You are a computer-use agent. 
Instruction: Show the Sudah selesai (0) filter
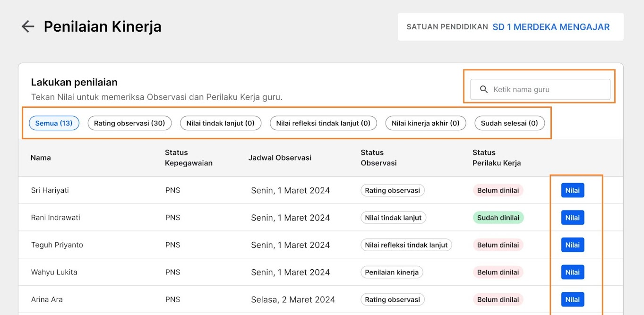[509, 123]
